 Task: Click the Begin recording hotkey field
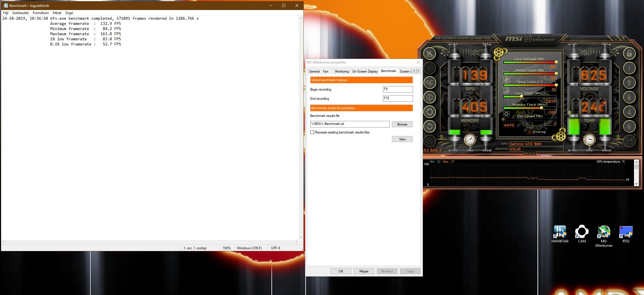(398, 89)
